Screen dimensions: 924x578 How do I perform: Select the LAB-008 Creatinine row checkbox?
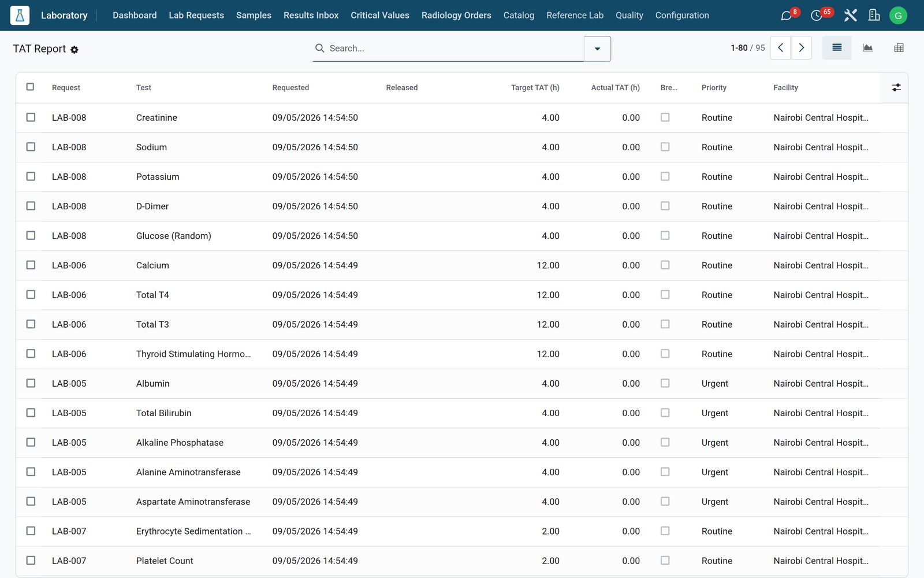pos(31,117)
